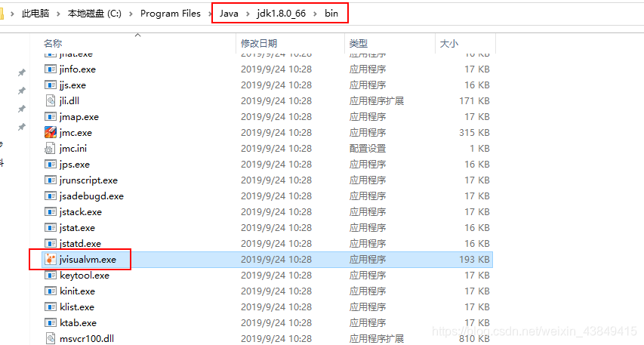Select the klist.exe file name
Image resolution: width=644 pixels, height=345 pixels.
point(77,307)
